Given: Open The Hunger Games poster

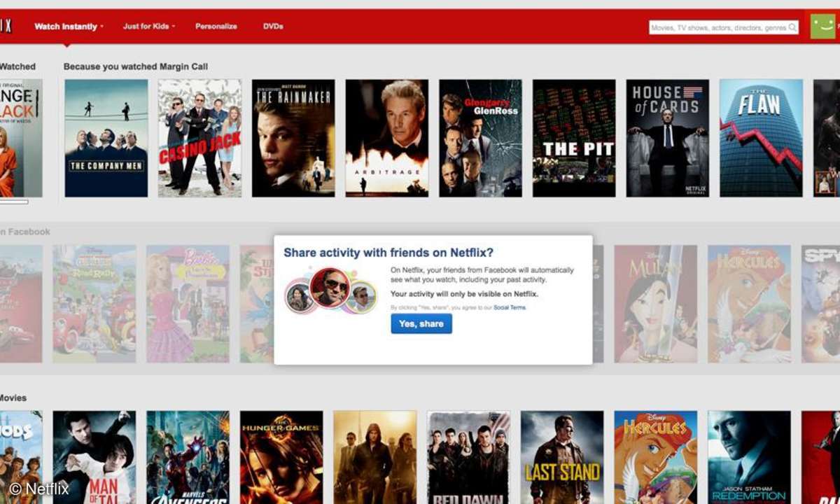Looking at the screenshot, I should pyautogui.click(x=281, y=457).
